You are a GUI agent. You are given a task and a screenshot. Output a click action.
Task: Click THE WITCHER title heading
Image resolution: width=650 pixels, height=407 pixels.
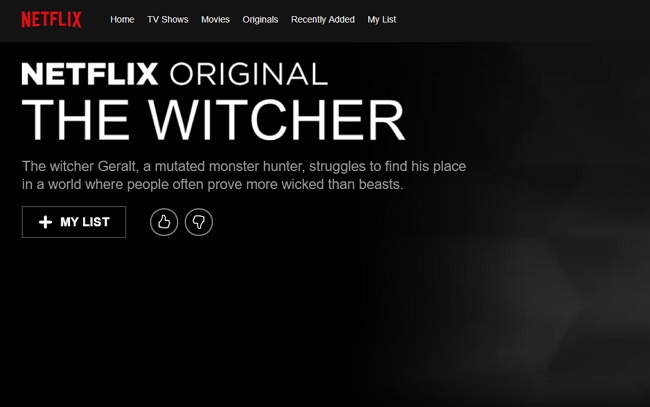tap(213, 121)
